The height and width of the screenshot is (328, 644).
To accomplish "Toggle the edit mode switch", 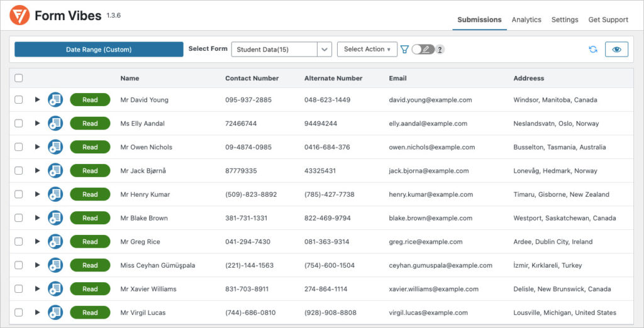I will click(423, 49).
